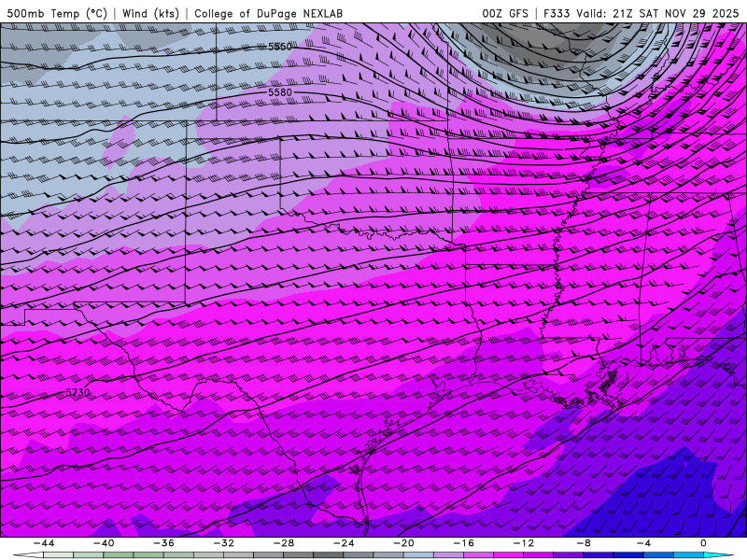Click the 'F333 Valid: 21Z SAT NOV 29 2025' text
Screen dimensions: 747x560
point(641,13)
